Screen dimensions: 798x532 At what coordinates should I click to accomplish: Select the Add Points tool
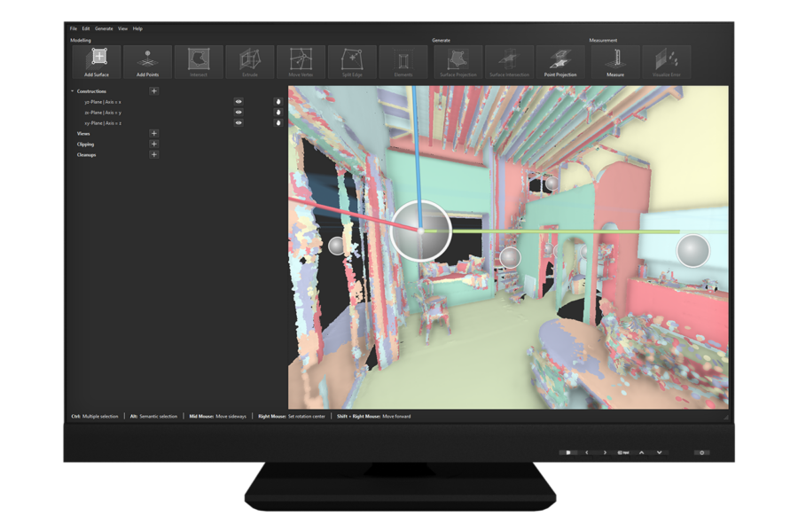pos(148,62)
